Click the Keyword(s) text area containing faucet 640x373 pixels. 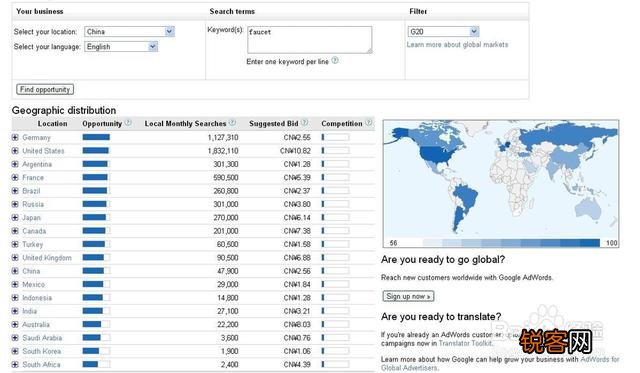coord(309,40)
